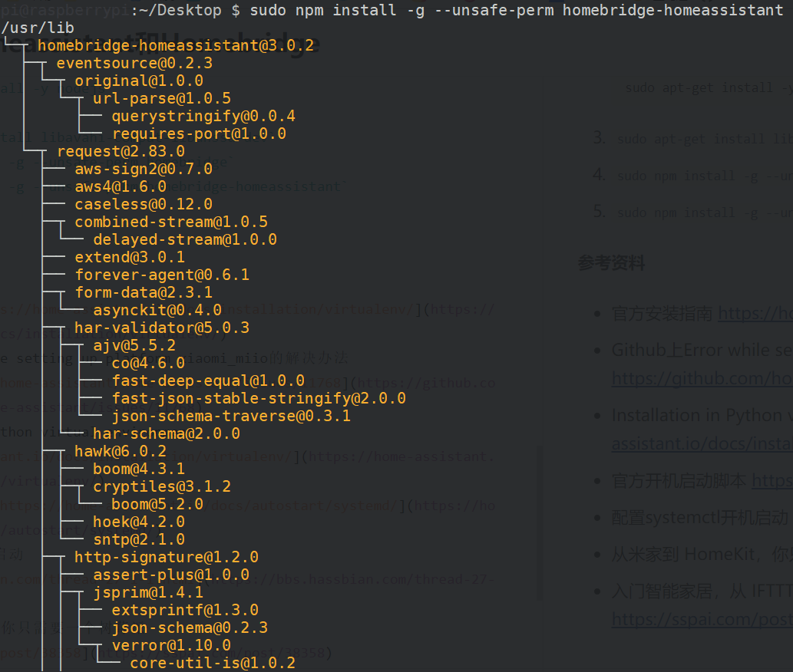Click 配置systemctl开机启动 list item
Viewport: 793px width, 672px height.
pos(700,517)
